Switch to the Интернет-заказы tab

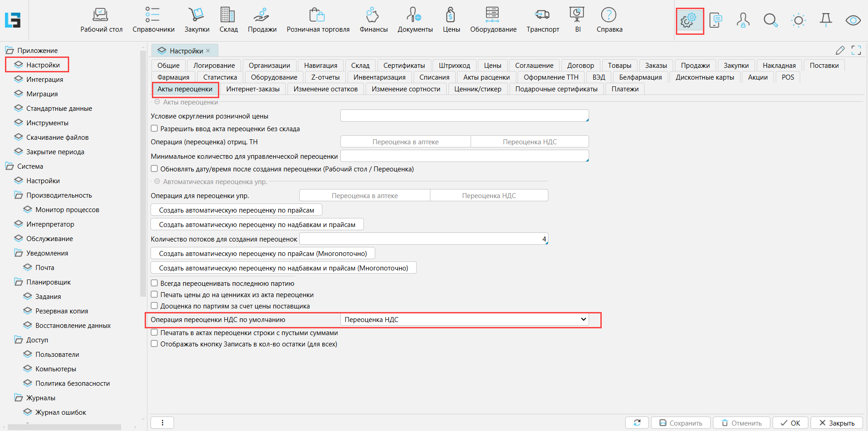(253, 89)
